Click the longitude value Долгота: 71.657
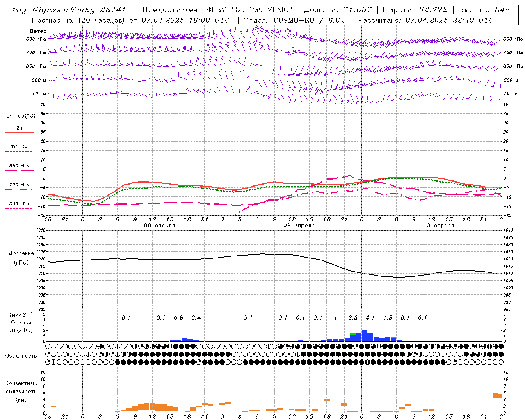This screenshot has width=525, height=420. pos(338,10)
